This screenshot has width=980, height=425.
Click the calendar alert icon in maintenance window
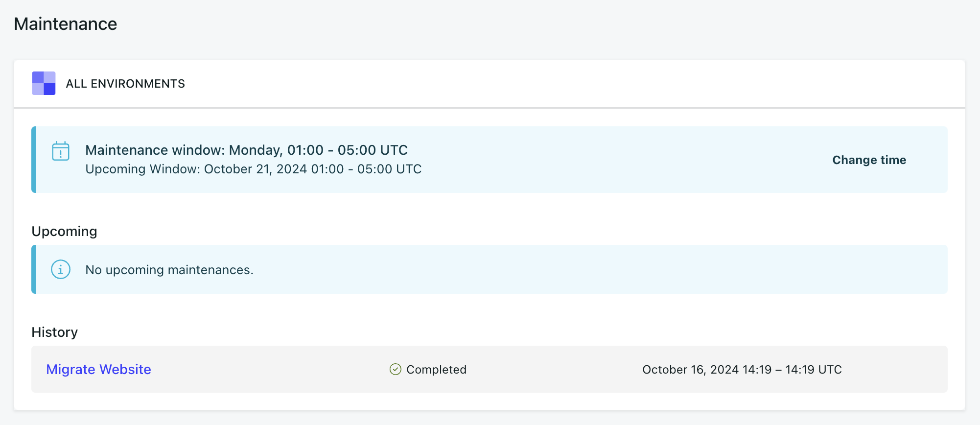[61, 151]
